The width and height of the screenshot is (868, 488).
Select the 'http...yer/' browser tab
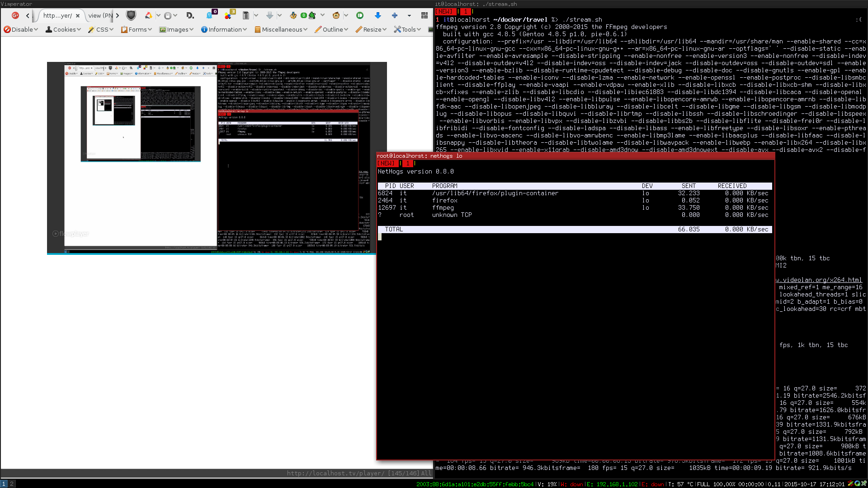click(x=57, y=15)
